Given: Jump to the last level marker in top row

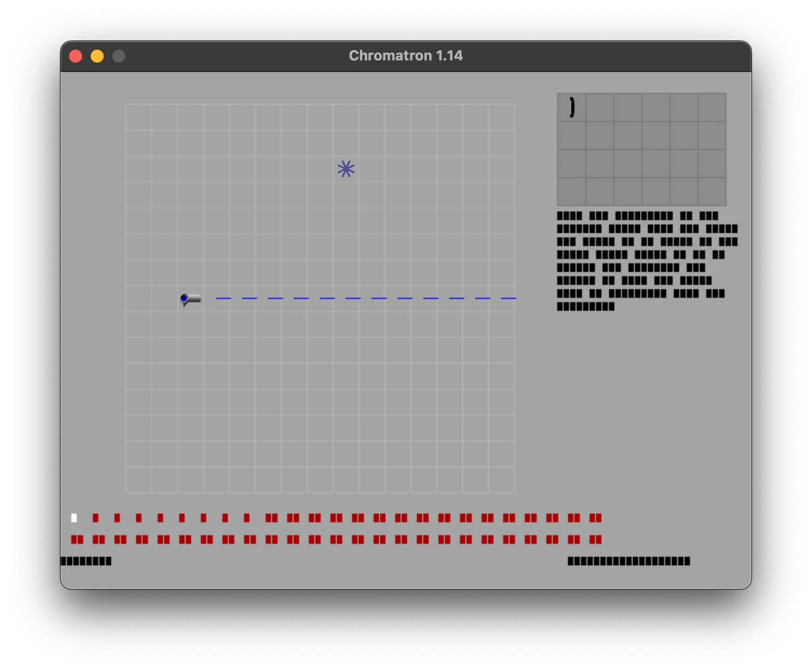Looking at the screenshot, I should 596,518.
